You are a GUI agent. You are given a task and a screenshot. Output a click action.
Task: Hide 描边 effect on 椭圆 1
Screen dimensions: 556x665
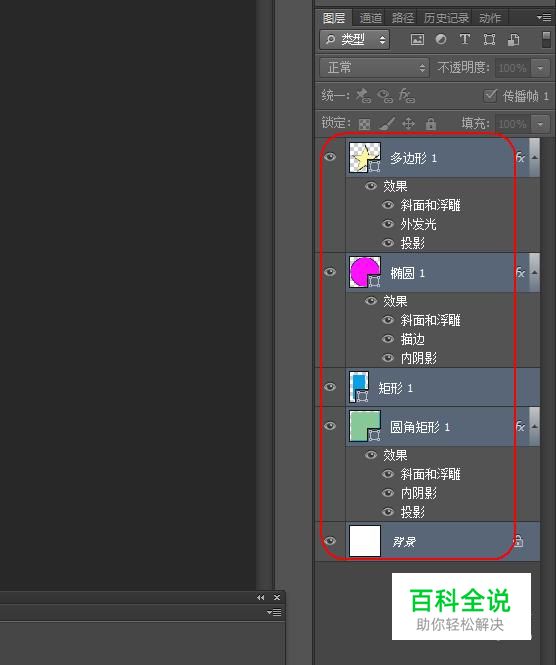388,339
